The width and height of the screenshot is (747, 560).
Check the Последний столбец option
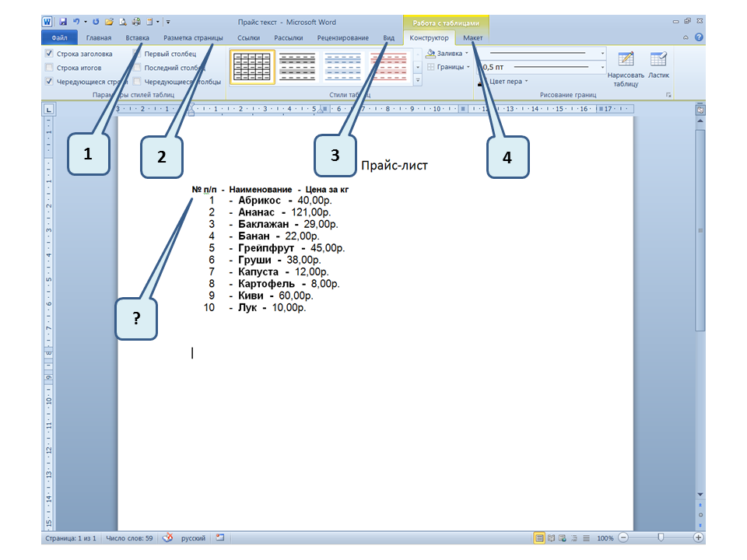[138, 68]
